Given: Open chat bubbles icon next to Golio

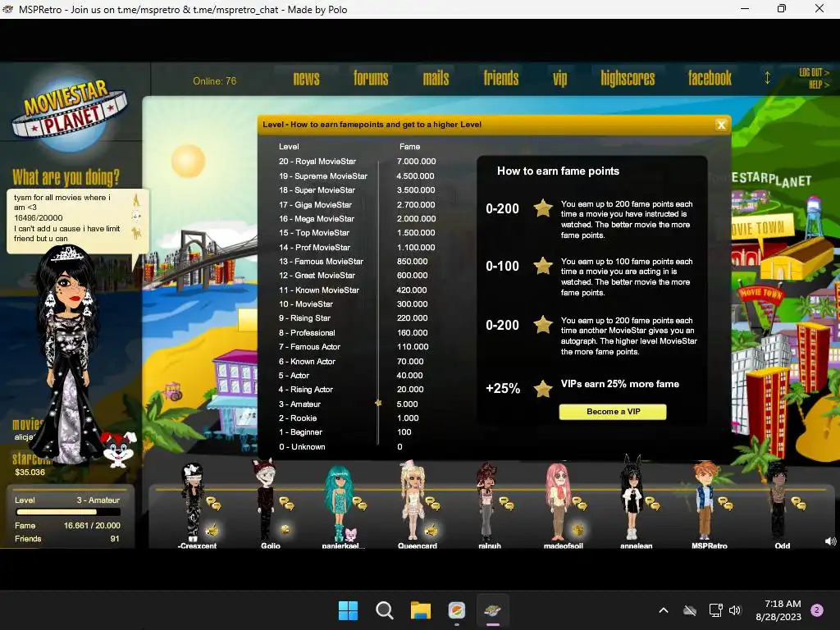Looking at the screenshot, I should [x=286, y=503].
